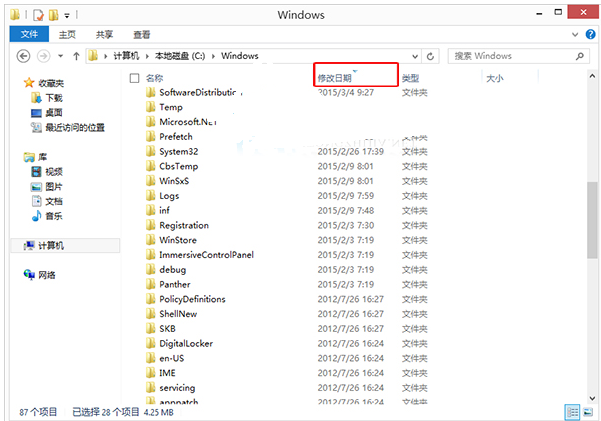This screenshot has width=601, height=421.
Task: Open the address bar history dropdown
Action: pos(415,56)
